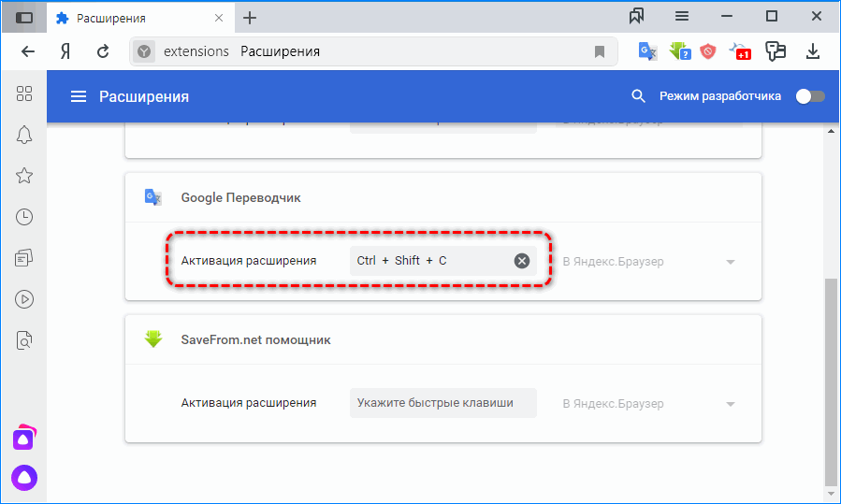Open the Расширения hamburger navigation menu

click(x=79, y=96)
